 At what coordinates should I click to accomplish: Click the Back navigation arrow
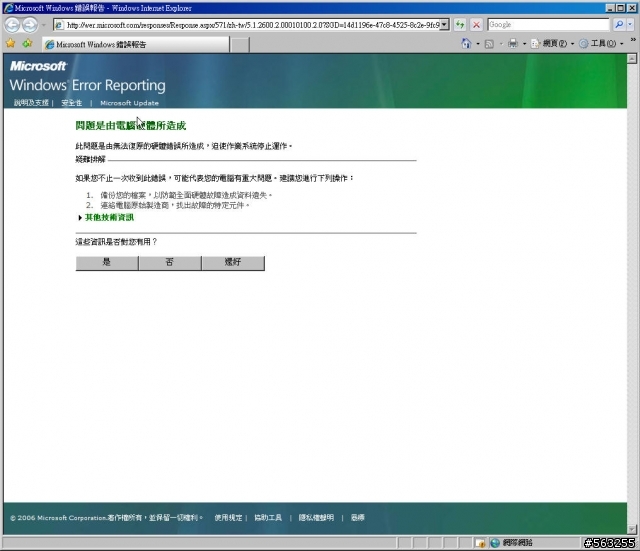tap(13, 25)
